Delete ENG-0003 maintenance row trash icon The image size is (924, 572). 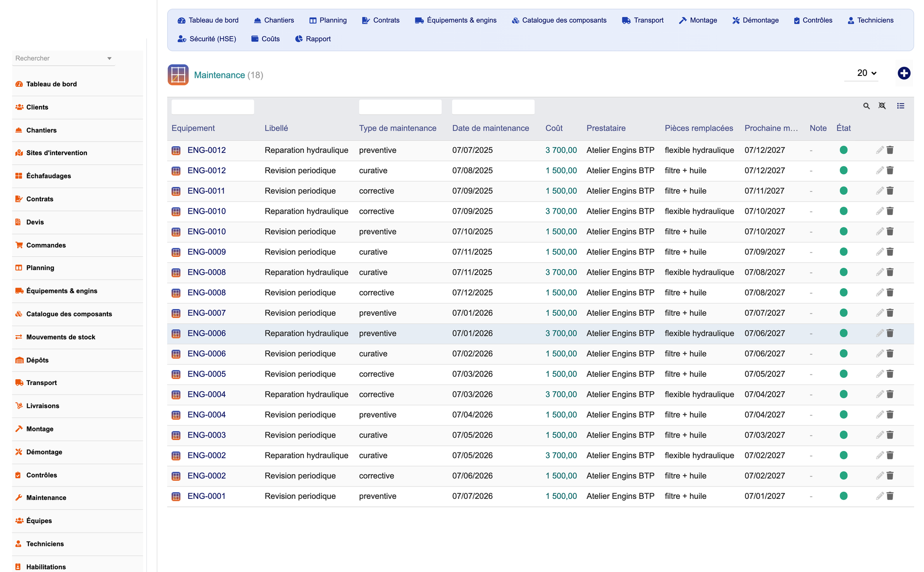pyautogui.click(x=890, y=435)
